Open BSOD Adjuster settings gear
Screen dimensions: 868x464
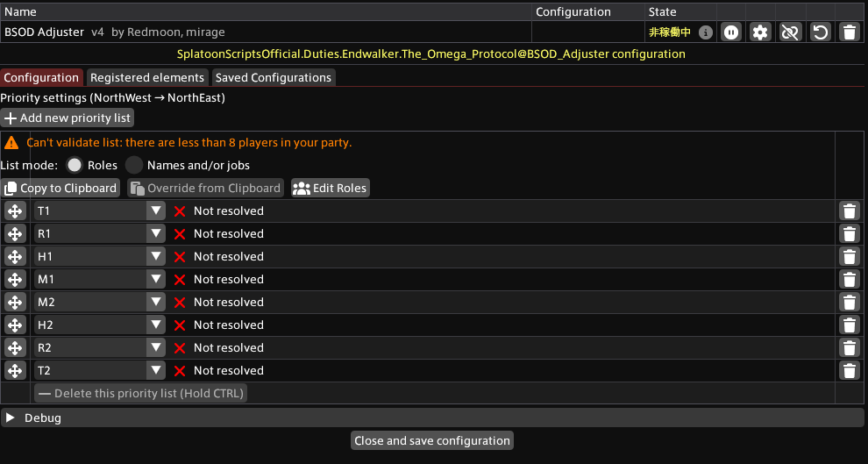(x=760, y=32)
